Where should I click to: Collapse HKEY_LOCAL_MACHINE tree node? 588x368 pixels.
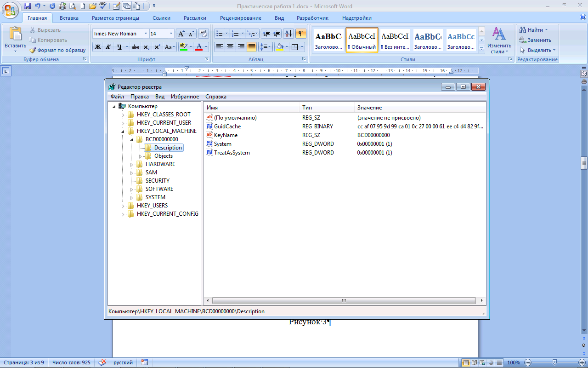pos(123,131)
